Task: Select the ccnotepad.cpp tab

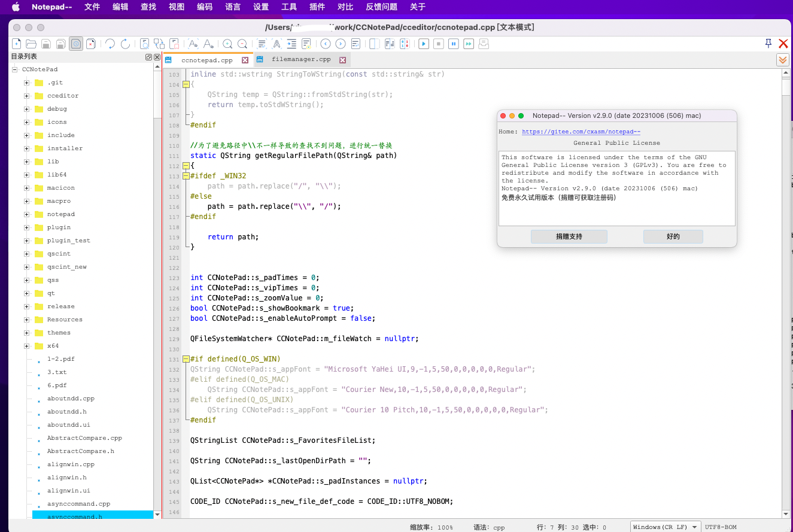Action: point(207,60)
